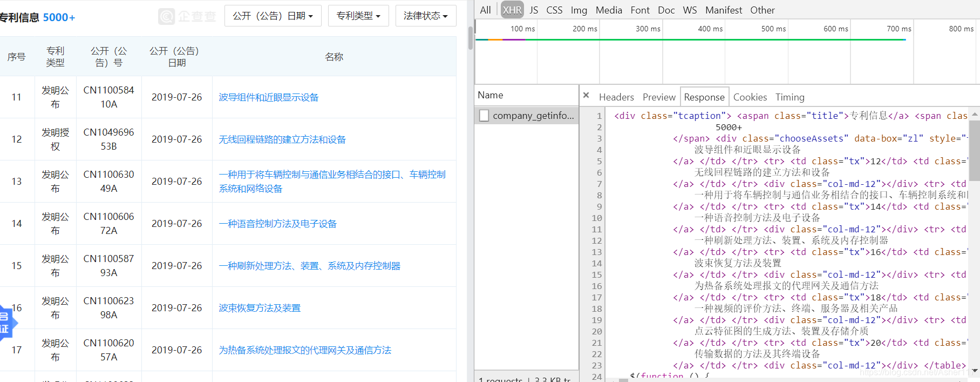Open patent link 为热备系统处理报文的代理网关及通信方法

tap(305, 350)
